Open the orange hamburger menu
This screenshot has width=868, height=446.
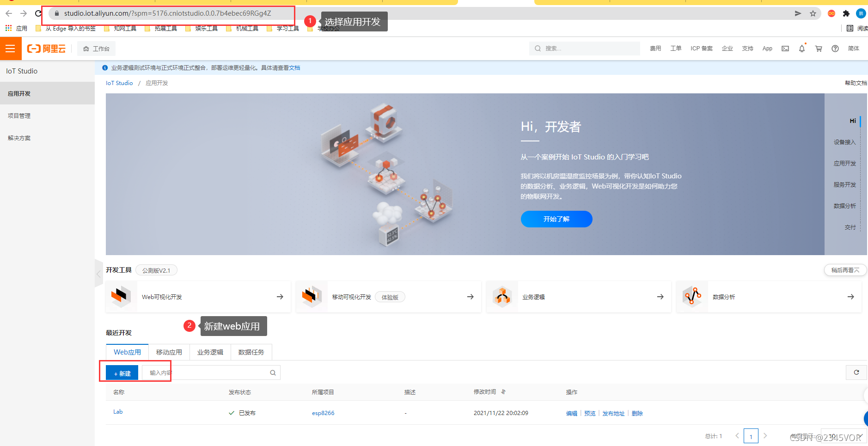pos(11,49)
